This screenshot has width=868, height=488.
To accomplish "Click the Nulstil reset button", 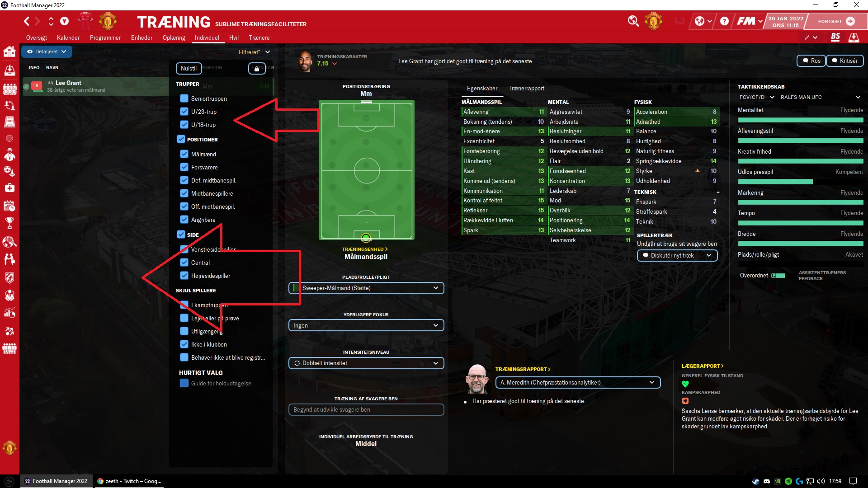I will click(x=189, y=69).
